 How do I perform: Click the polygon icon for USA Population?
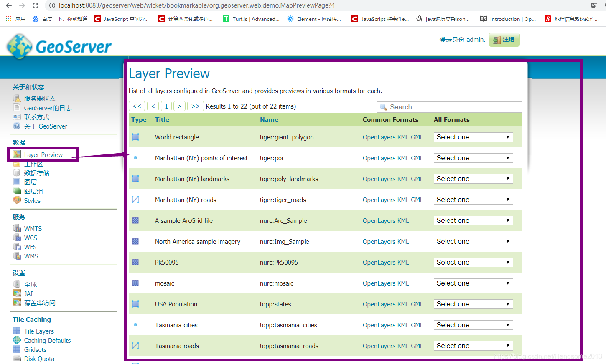135,304
